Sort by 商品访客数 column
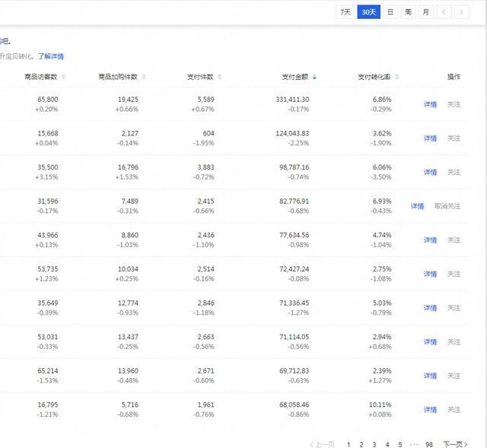Viewport: 487px width, 448px height. pos(45,77)
